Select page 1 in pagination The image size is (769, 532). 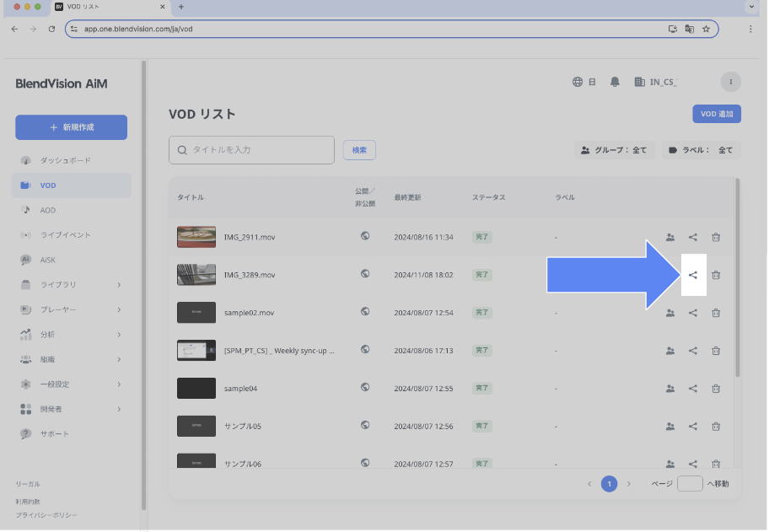(609, 484)
